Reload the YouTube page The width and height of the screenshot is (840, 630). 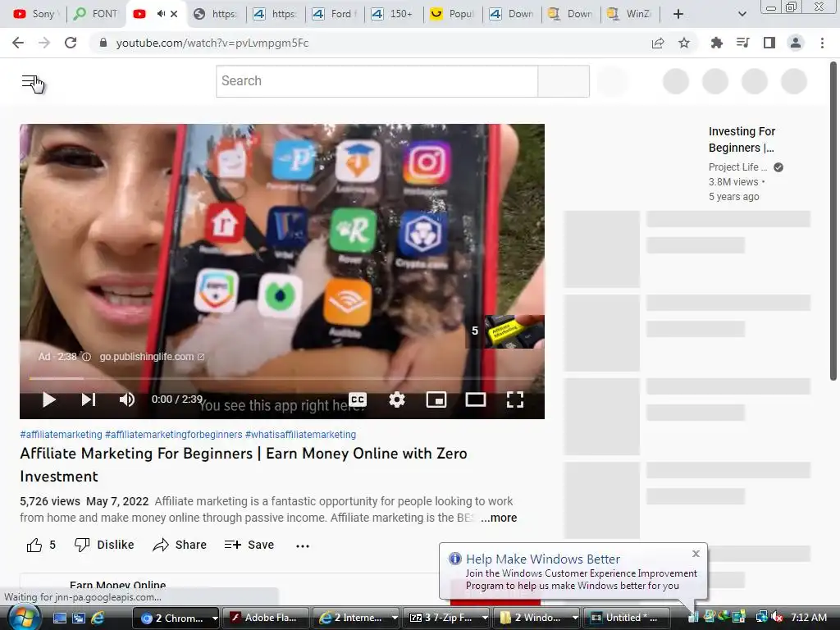click(x=71, y=43)
